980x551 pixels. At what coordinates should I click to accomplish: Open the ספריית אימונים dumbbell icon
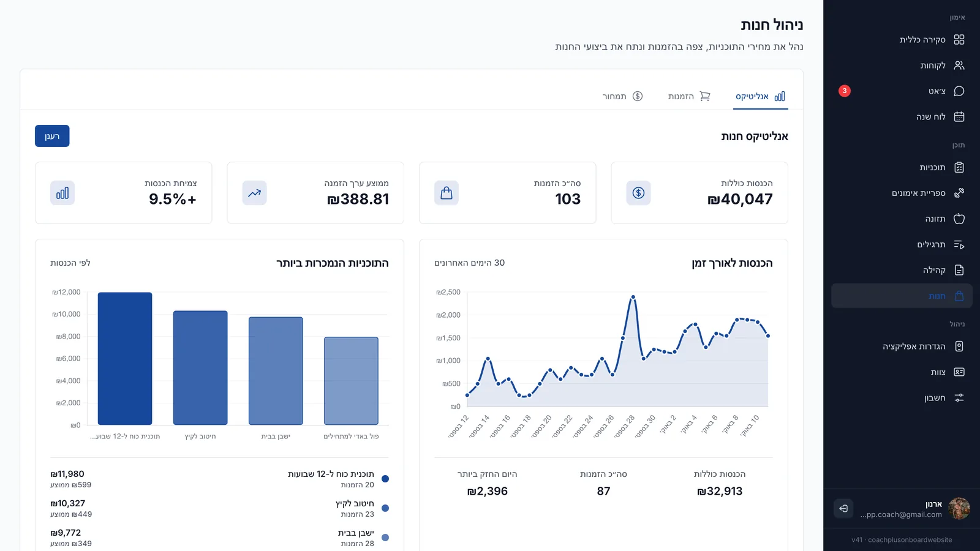[x=959, y=193]
